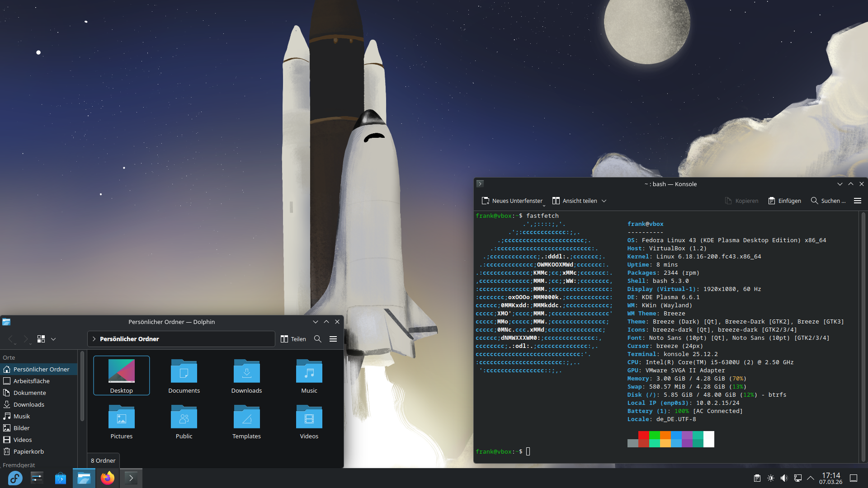This screenshot has height=488, width=868.
Task: Click Ansicht teilen in Konsole toolbar
Action: tap(575, 201)
